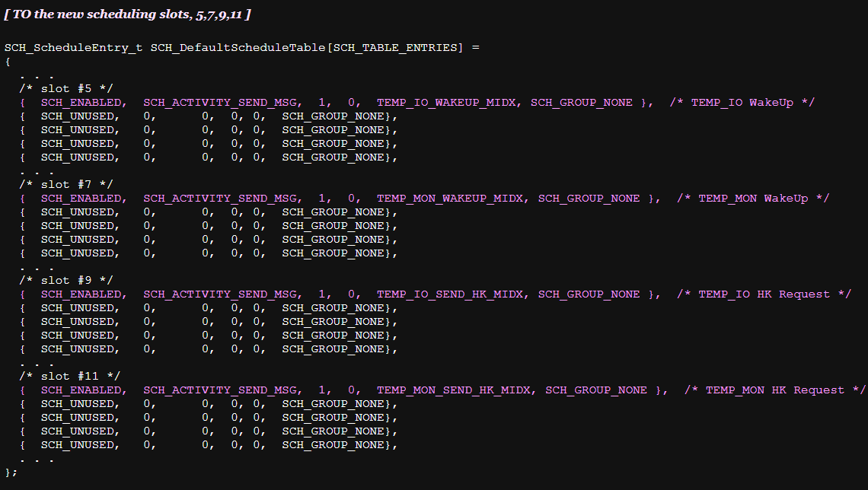Click the "slot #7" comment line
The height and width of the screenshot is (490, 868).
point(66,185)
